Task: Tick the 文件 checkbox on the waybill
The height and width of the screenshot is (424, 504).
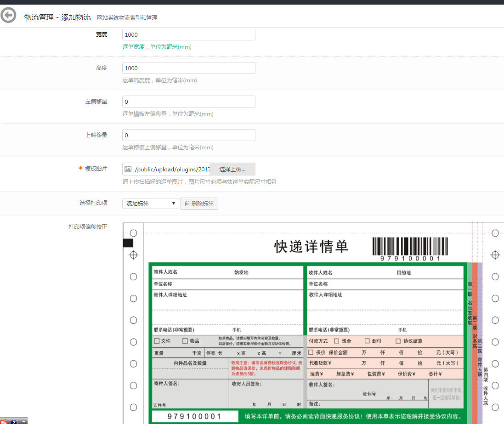Action: tap(157, 341)
